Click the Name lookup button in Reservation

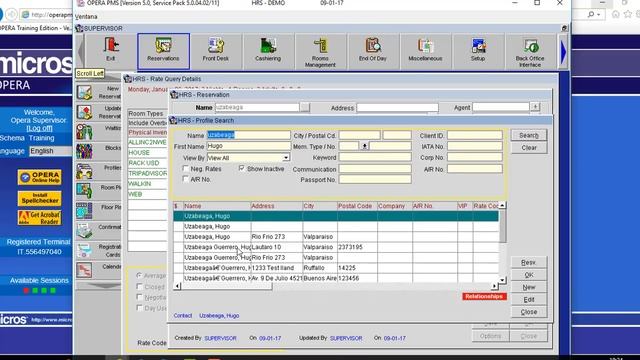pos(305,108)
